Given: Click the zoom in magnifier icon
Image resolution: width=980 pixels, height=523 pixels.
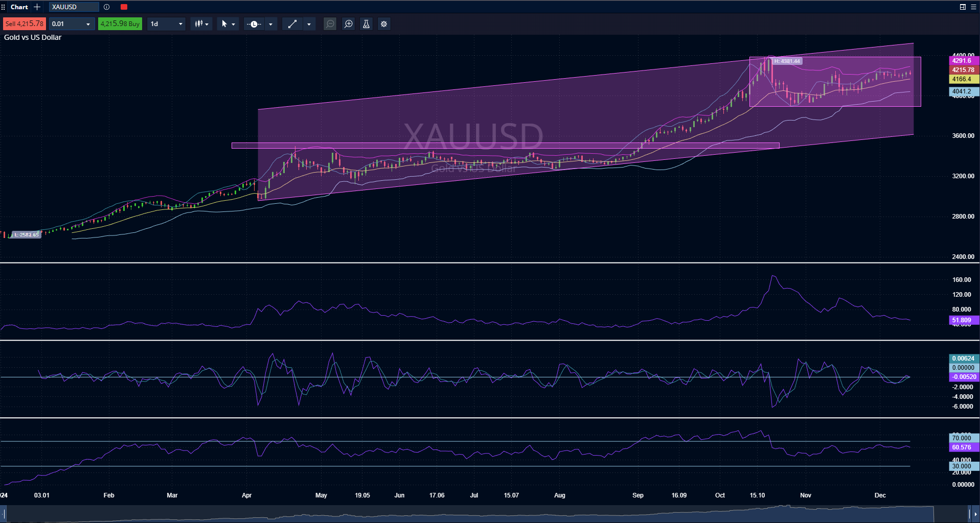Looking at the screenshot, I should pyautogui.click(x=348, y=24).
